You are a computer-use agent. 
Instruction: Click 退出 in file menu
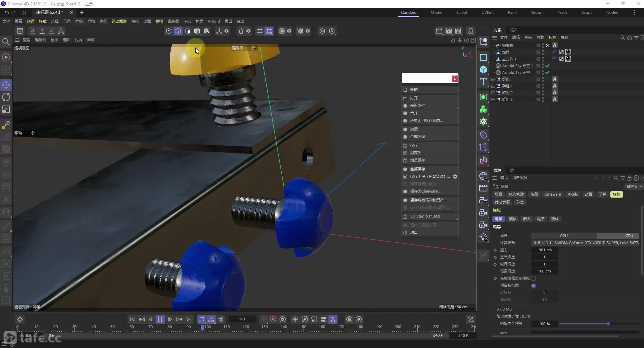click(x=430, y=232)
